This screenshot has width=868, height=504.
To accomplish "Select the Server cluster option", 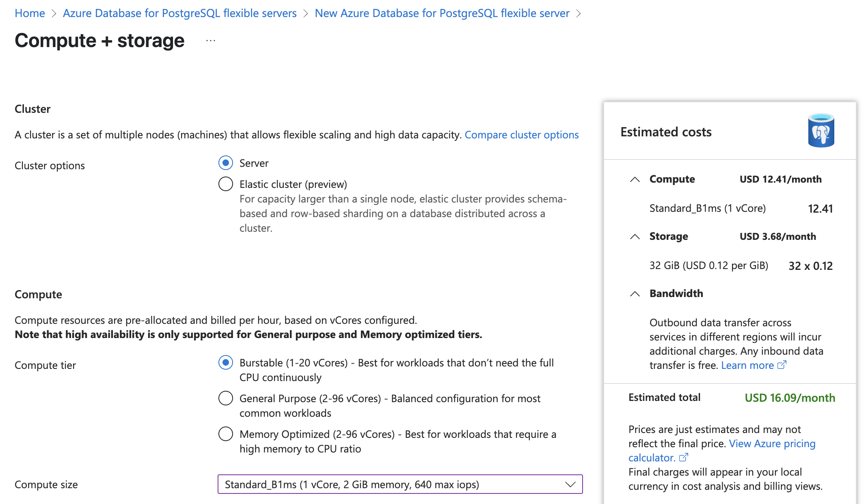I will point(226,163).
